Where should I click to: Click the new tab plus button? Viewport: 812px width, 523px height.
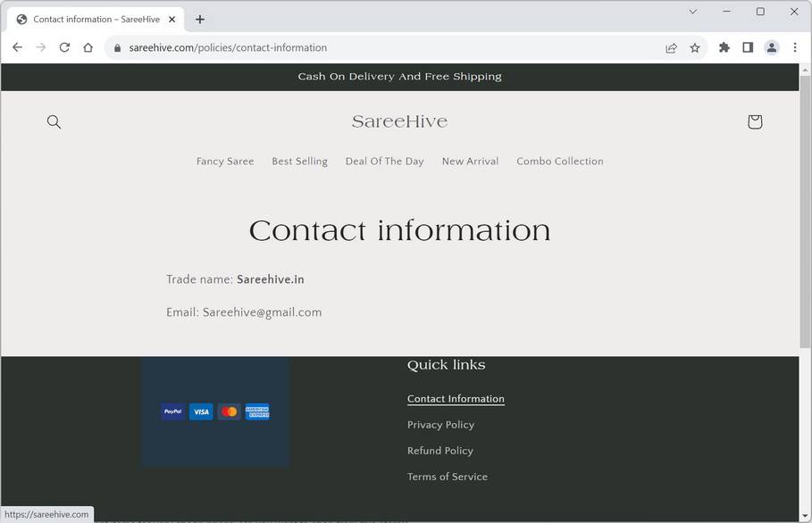pyautogui.click(x=200, y=18)
